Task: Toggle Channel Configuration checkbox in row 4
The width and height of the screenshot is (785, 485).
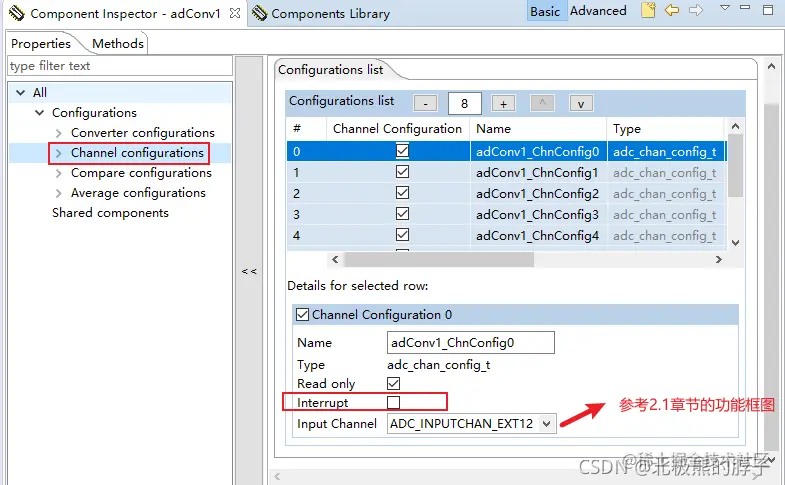Action: point(402,235)
